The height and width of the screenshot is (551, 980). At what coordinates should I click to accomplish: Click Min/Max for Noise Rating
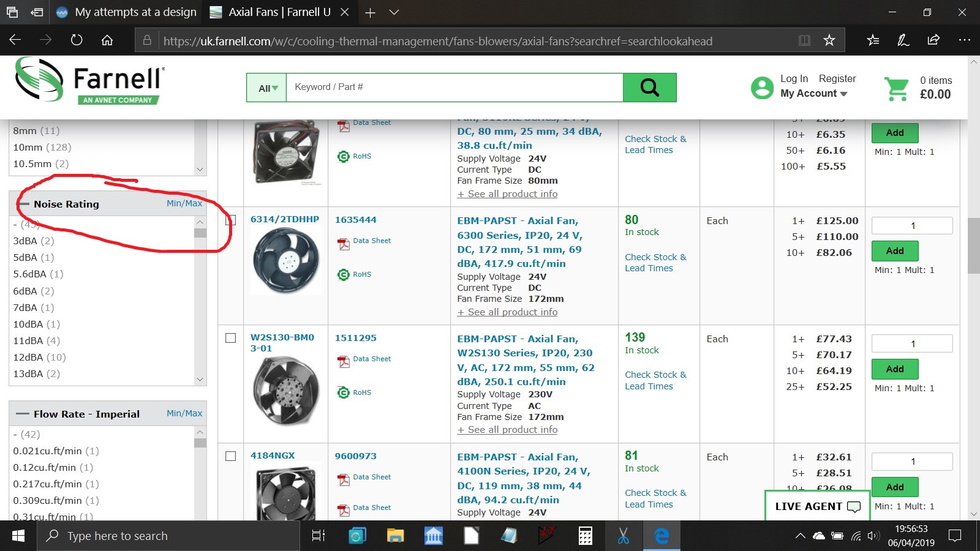click(x=184, y=203)
